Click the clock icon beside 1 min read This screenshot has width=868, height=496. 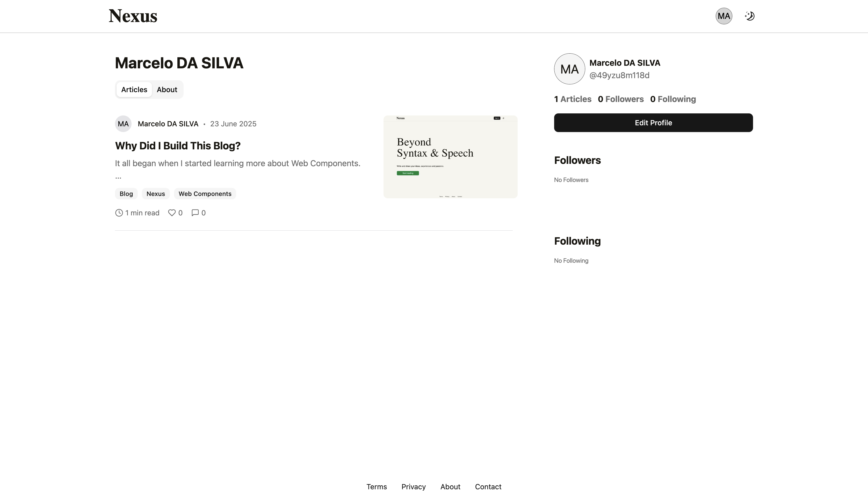119,213
